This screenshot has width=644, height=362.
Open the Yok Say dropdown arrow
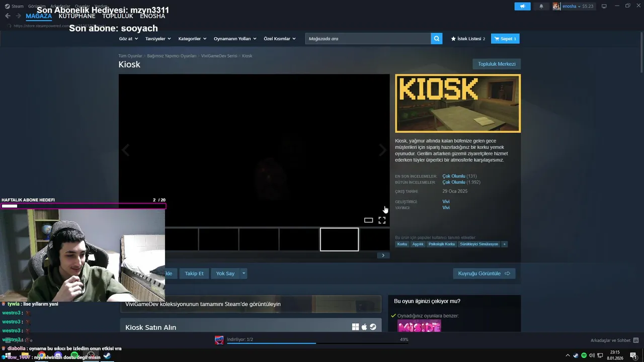pyautogui.click(x=244, y=274)
